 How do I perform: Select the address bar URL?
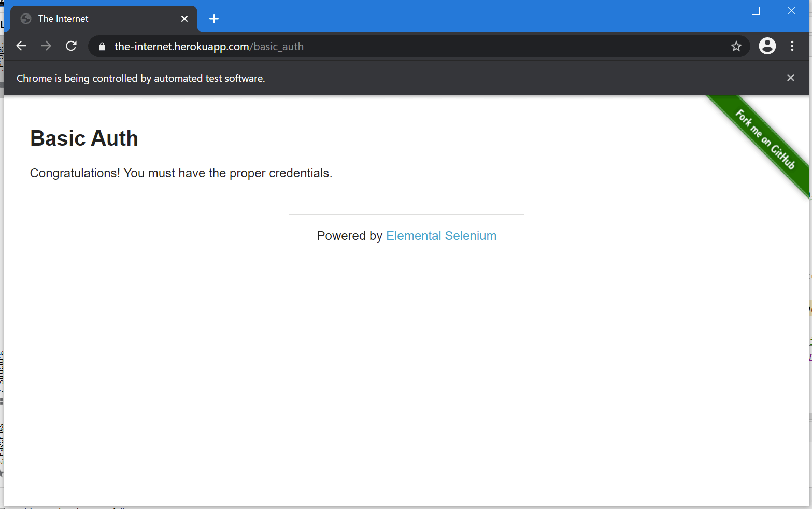pos(207,46)
